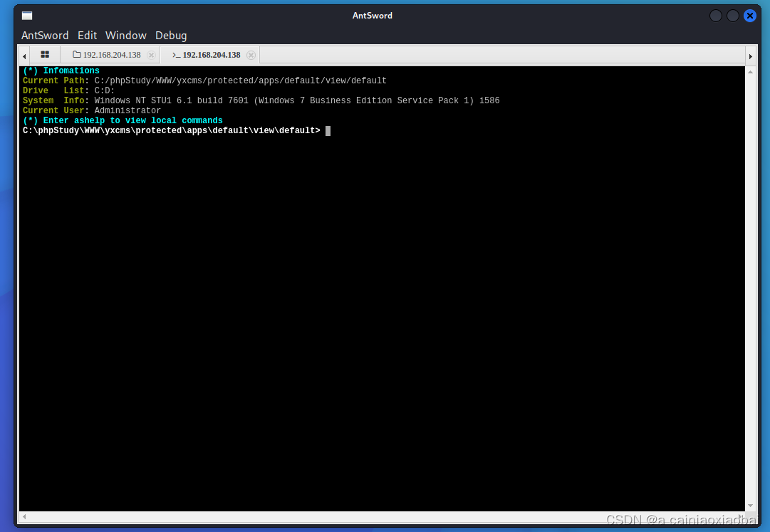Screen dimensions: 770x532
Task: Focus the terminal command prompt line
Action: click(176, 130)
